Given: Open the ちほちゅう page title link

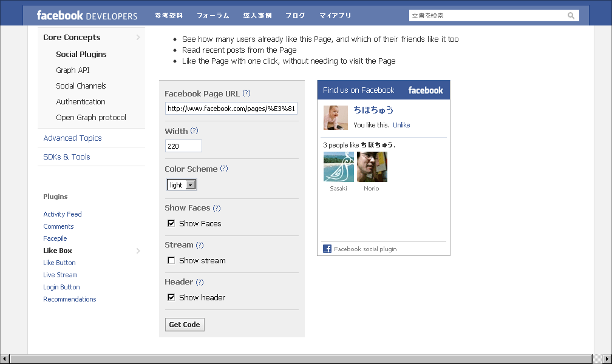Looking at the screenshot, I should click(x=373, y=110).
